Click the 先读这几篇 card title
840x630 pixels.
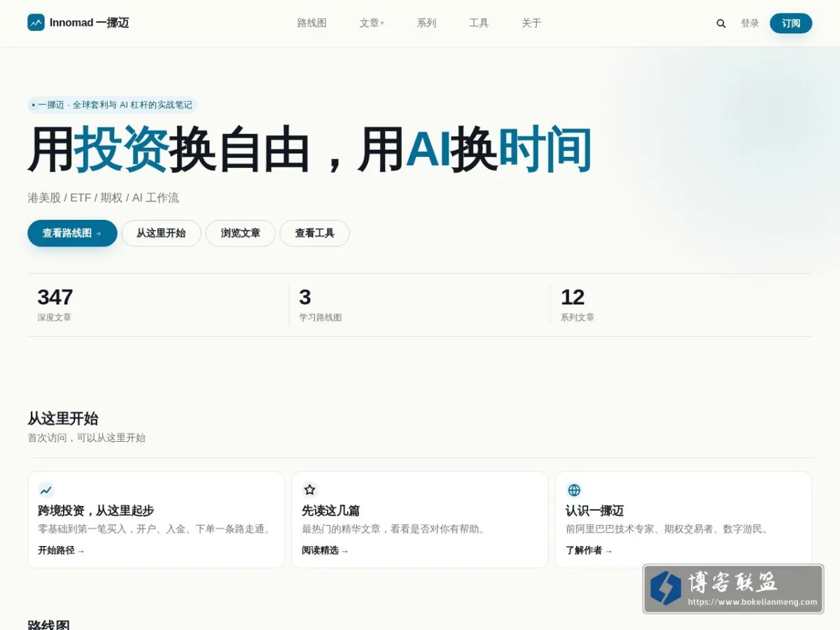pos(330,510)
